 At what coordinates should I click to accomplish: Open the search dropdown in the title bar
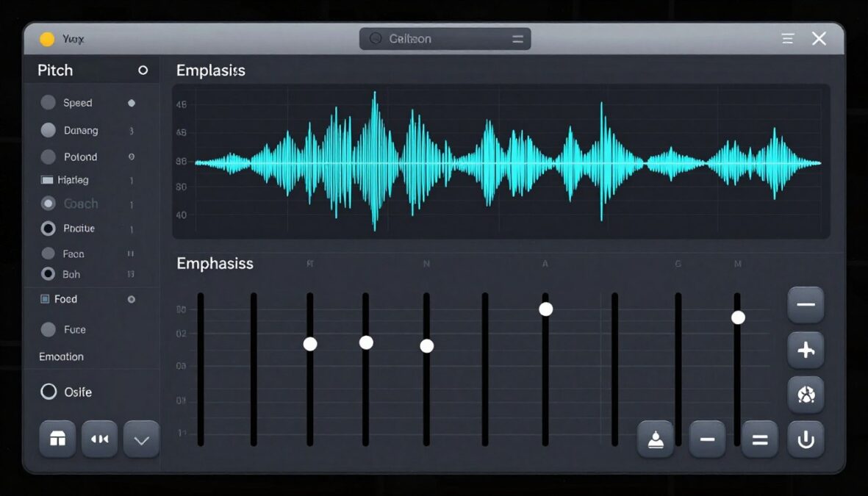pos(444,38)
